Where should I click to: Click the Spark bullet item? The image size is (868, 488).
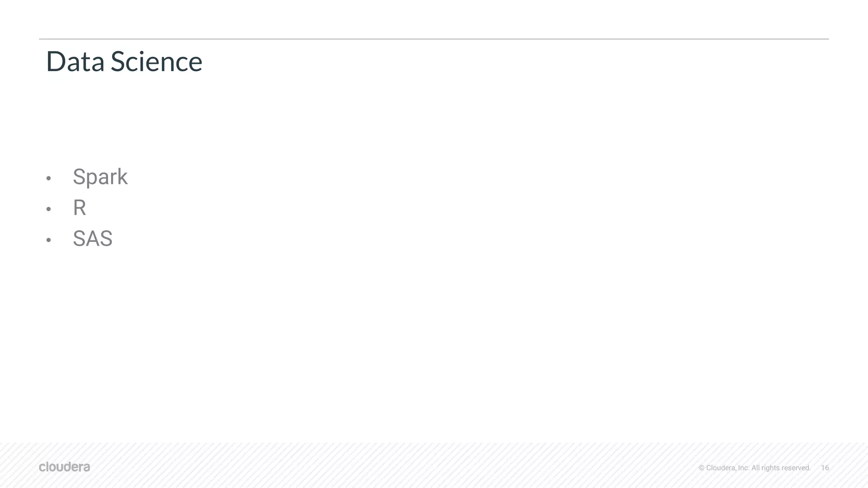(x=100, y=177)
